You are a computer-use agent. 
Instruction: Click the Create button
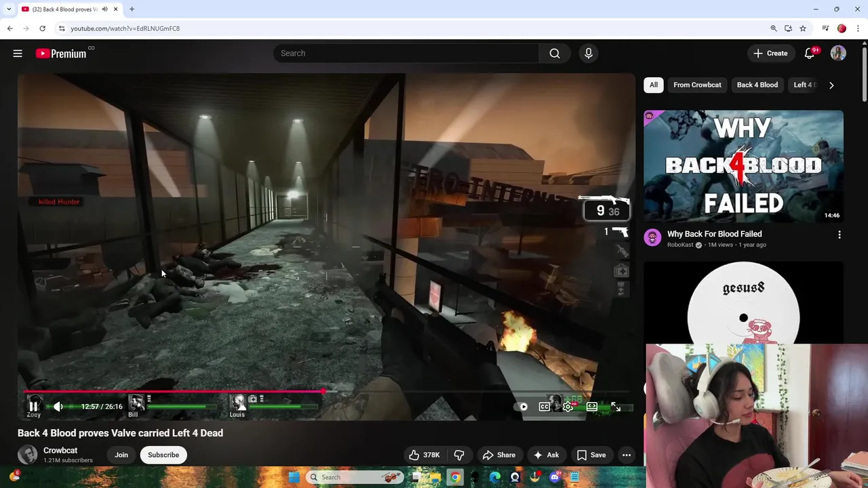click(770, 54)
